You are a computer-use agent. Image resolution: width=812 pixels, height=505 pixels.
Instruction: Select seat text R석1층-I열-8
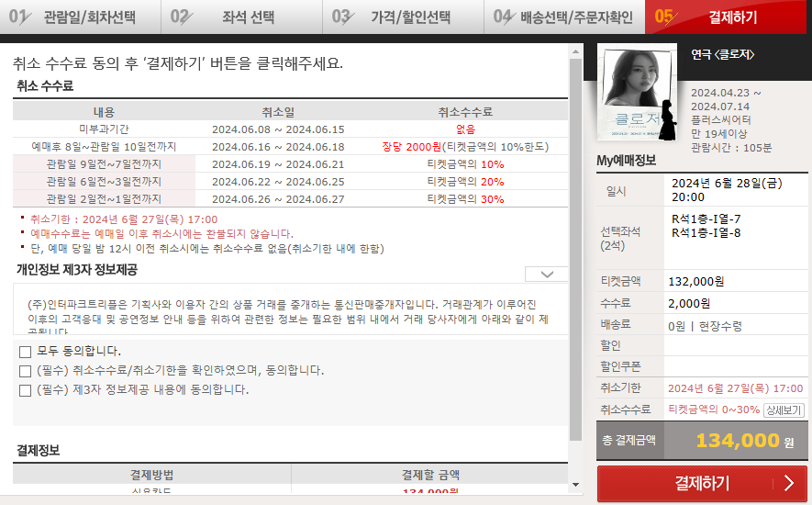pyautogui.click(x=706, y=233)
